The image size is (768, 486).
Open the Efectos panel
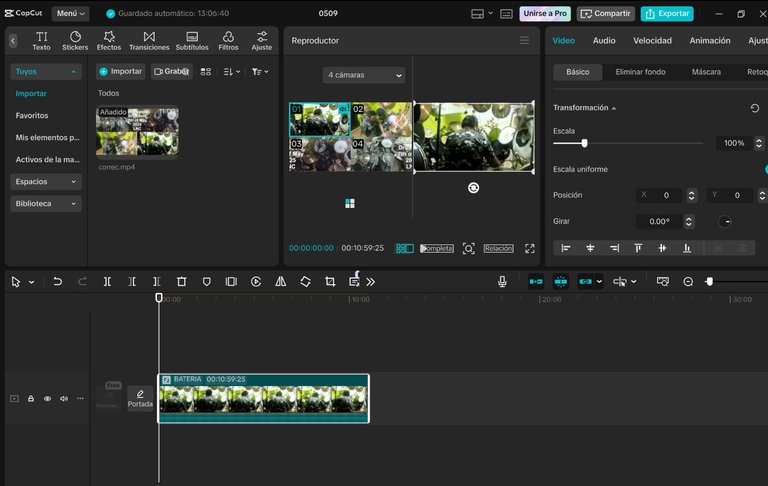coord(109,41)
